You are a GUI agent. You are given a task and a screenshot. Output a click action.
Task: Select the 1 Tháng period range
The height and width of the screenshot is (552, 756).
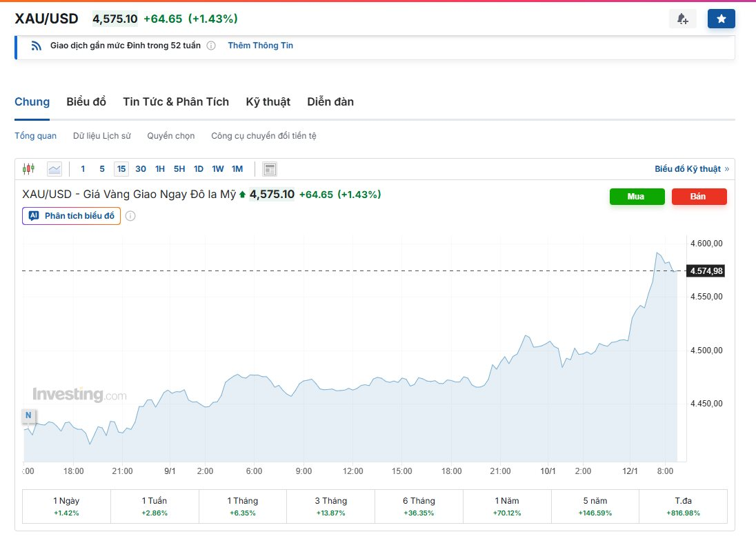243,506
